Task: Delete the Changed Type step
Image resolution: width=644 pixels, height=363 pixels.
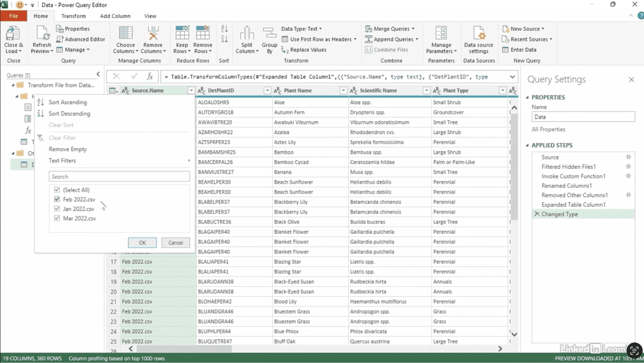Action: [x=537, y=214]
